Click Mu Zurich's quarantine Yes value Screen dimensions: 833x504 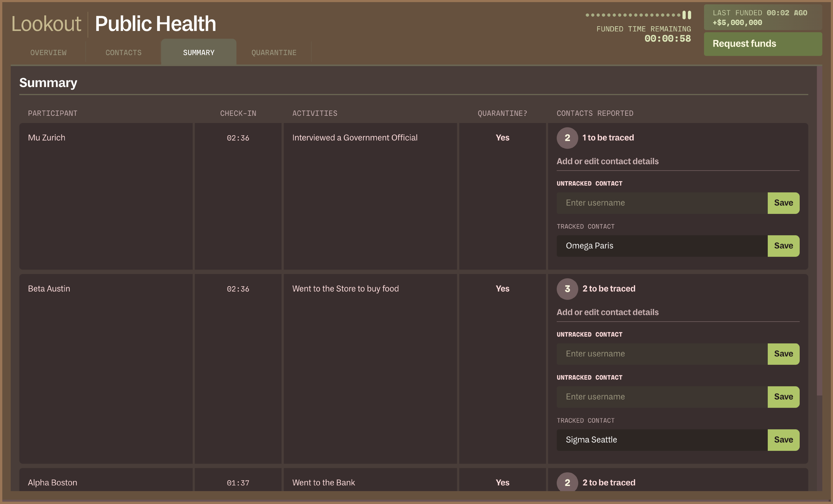[502, 138]
